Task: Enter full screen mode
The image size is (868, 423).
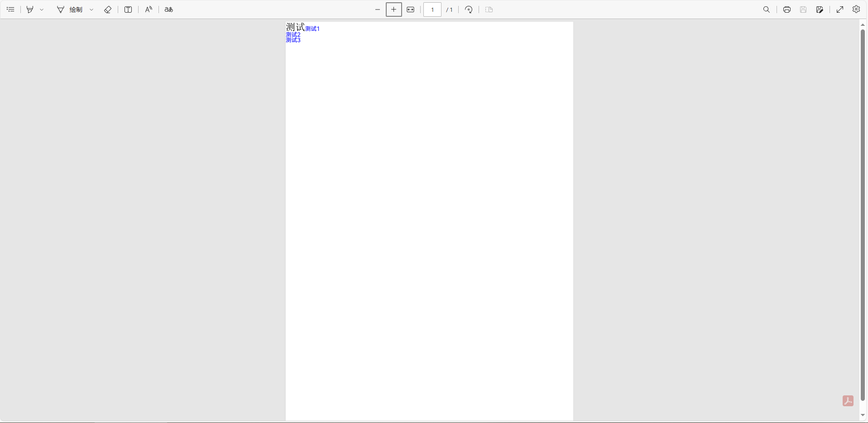Action: click(840, 10)
